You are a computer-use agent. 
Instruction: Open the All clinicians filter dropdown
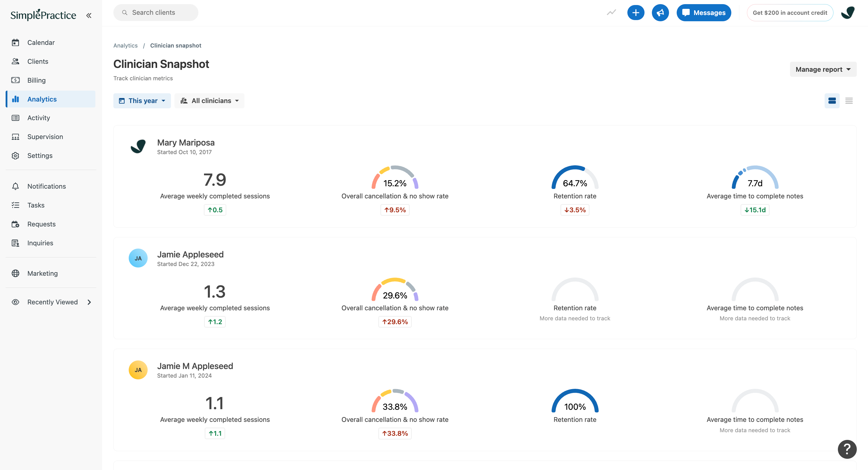pos(209,101)
